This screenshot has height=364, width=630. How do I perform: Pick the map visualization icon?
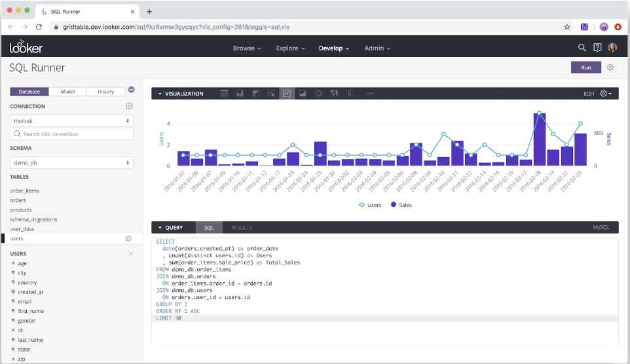point(334,94)
